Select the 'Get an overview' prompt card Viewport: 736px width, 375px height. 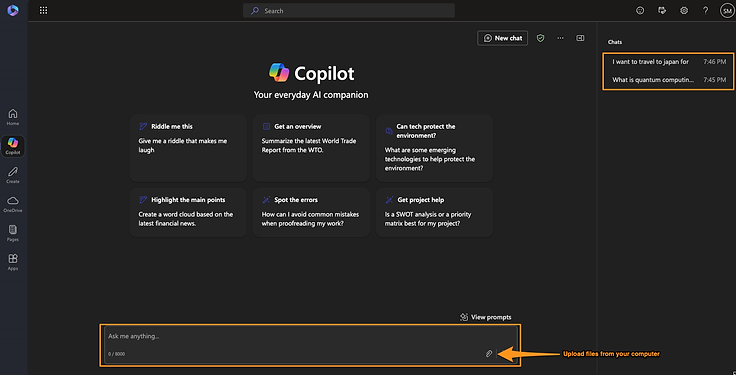coord(311,148)
